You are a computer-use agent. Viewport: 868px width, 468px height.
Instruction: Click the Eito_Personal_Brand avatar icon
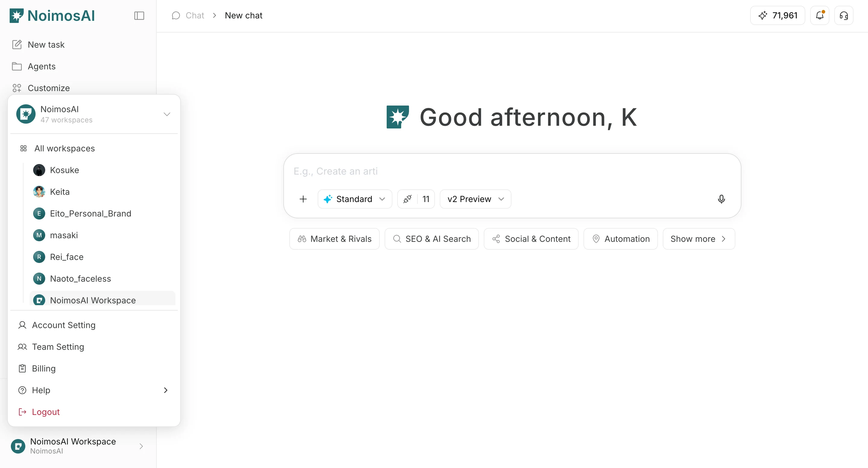pyautogui.click(x=39, y=213)
